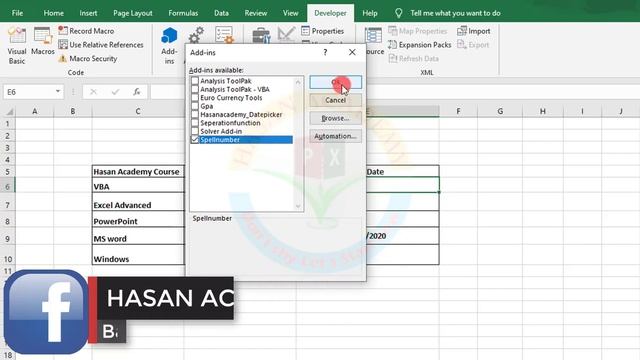Click the Name Box showing E6
640x360 pixels.
coord(29,92)
